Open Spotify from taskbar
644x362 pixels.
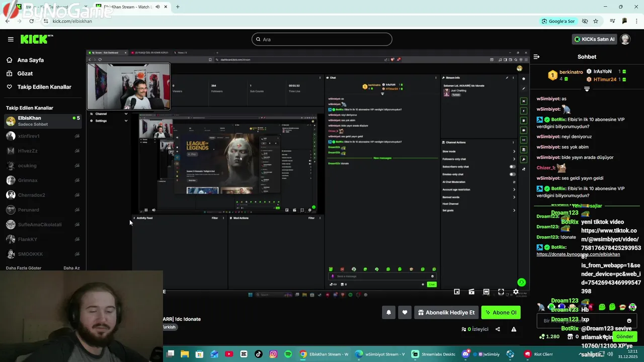point(288,354)
